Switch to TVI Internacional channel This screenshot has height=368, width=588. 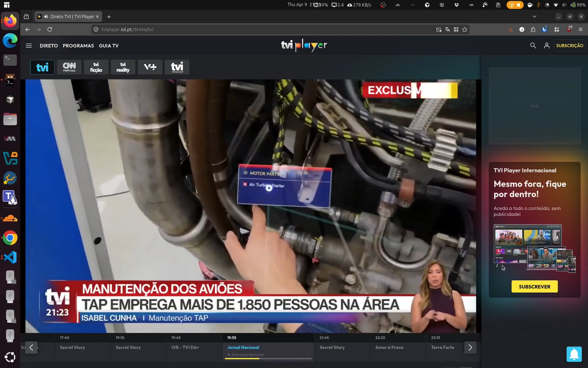coord(177,67)
